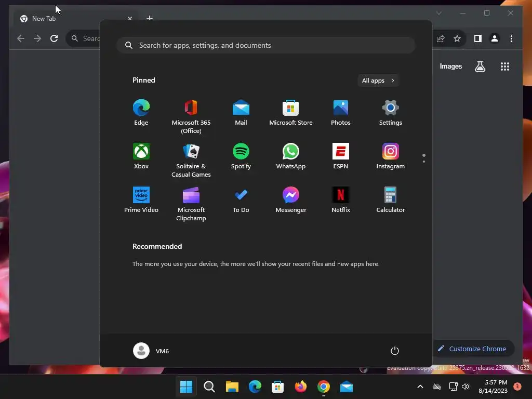Go back in Chrome

(21, 38)
